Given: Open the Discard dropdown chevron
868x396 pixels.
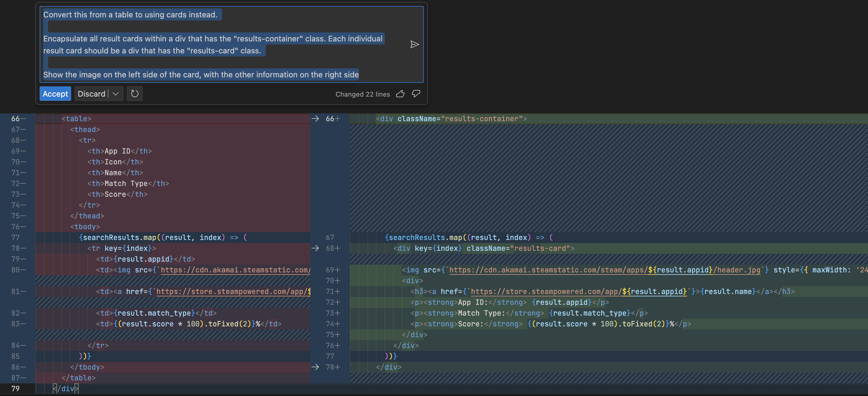Looking at the screenshot, I should point(116,94).
